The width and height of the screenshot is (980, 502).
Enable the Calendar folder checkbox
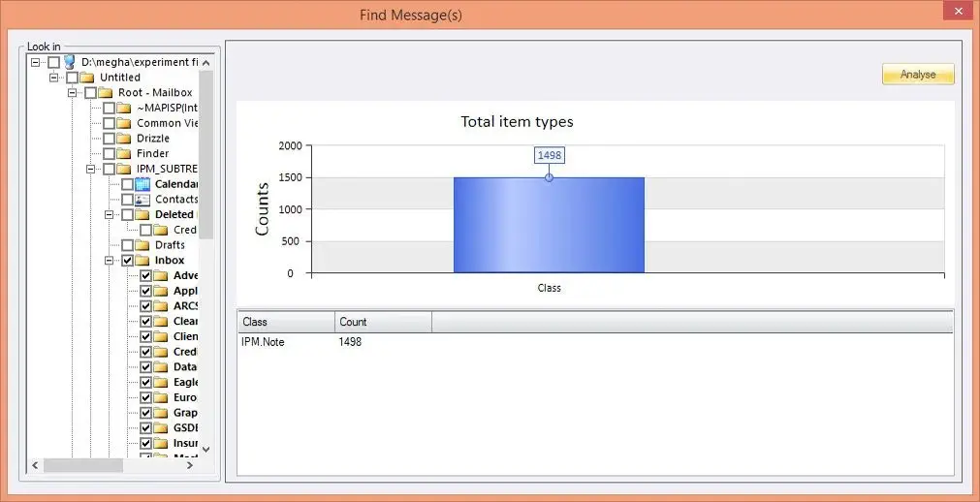tap(127, 184)
